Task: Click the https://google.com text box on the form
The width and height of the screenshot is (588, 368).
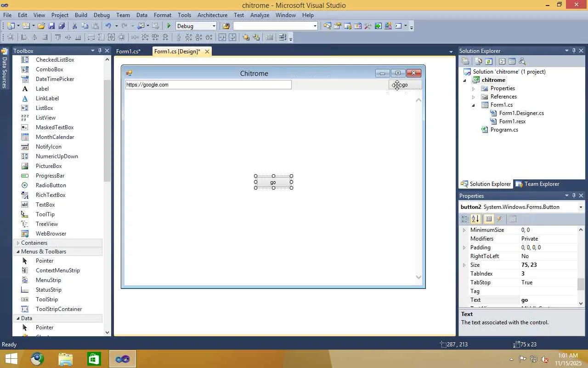Action: pos(208,85)
